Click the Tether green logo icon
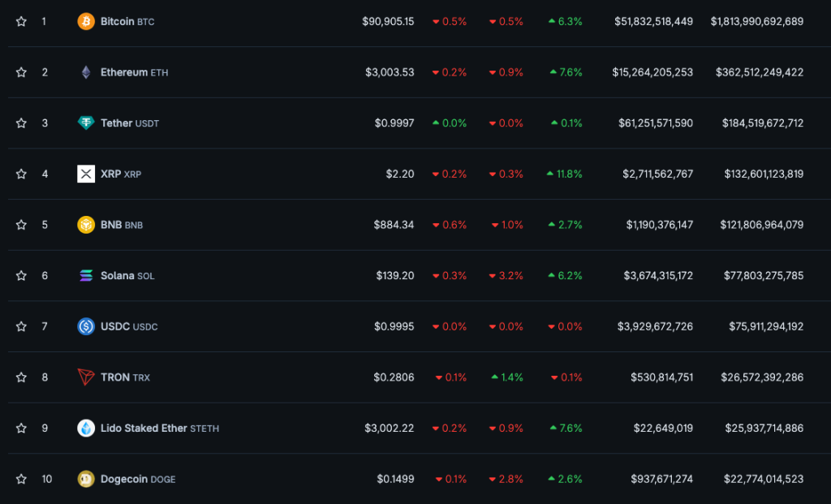Viewport: 831px width, 504px height. [86, 123]
